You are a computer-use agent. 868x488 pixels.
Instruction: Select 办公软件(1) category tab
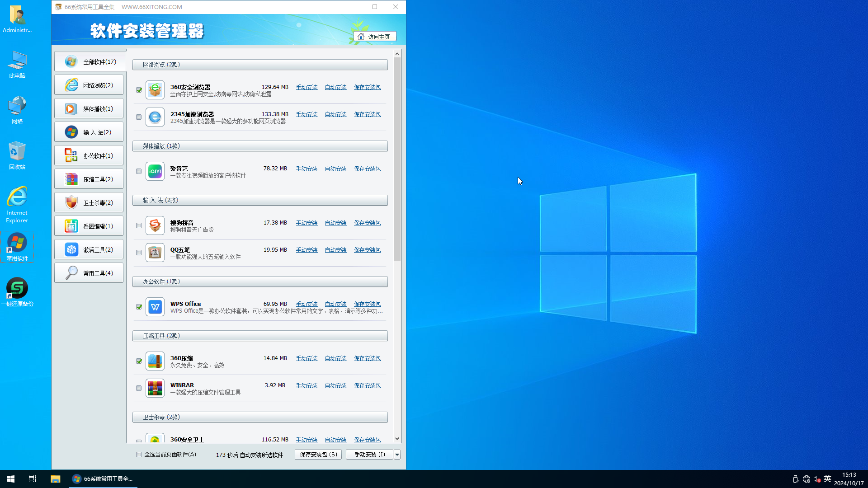click(x=89, y=155)
